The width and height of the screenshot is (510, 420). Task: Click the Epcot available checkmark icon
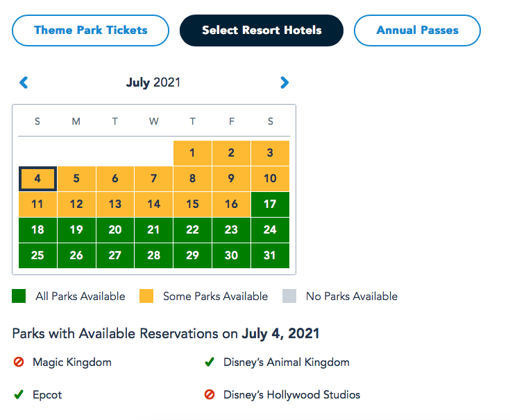pos(19,395)
